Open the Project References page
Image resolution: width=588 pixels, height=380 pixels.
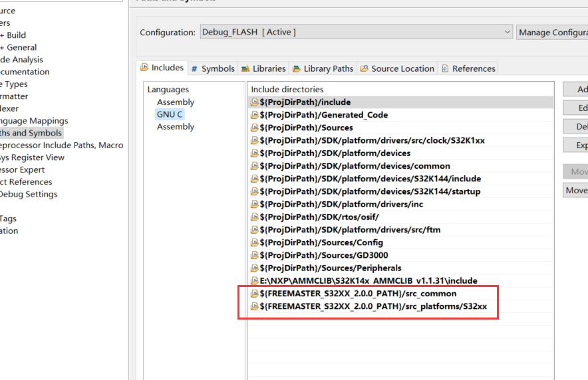coord(26,181)
